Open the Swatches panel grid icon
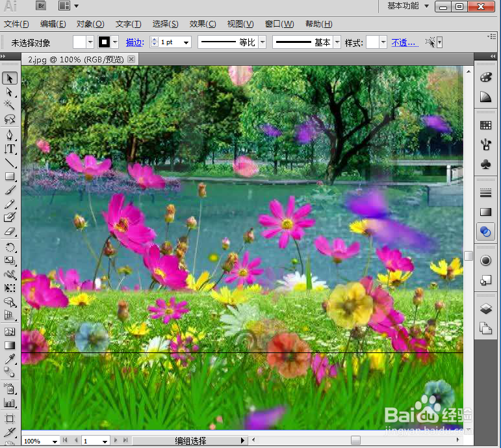Screen dimensions: 501x448 click(x=485, y=125)
